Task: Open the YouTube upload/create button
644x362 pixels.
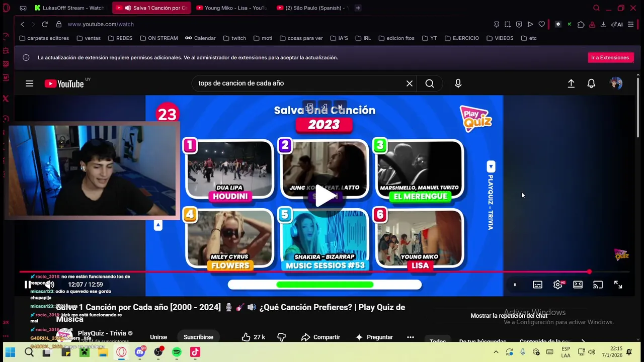Action: point(571,83)
